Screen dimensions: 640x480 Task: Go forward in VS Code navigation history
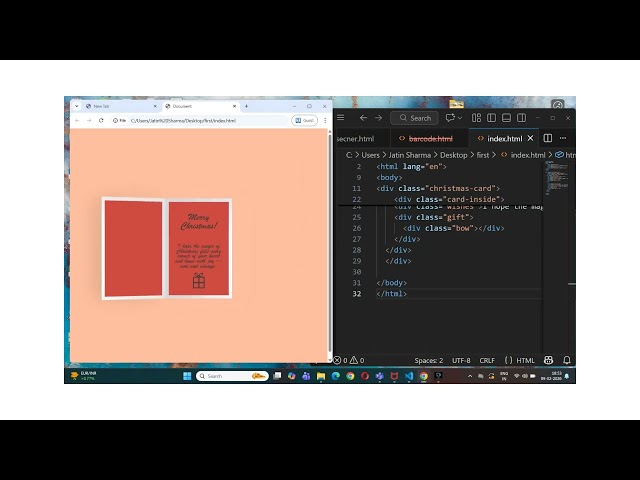(x=378, y=118)
